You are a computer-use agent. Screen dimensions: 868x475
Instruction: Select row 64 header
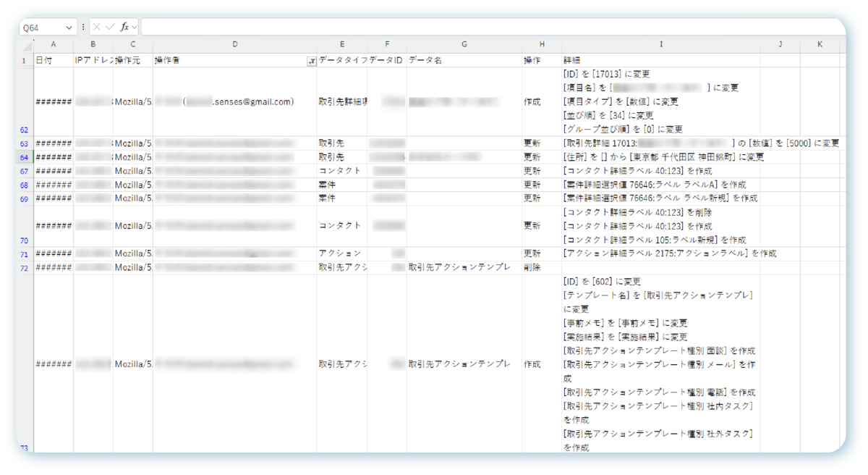point(24,157)
